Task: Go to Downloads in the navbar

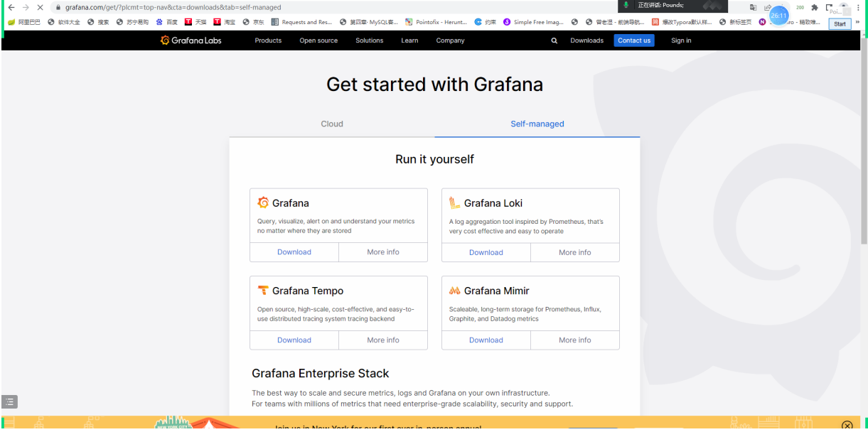Action: click(586, 40)
